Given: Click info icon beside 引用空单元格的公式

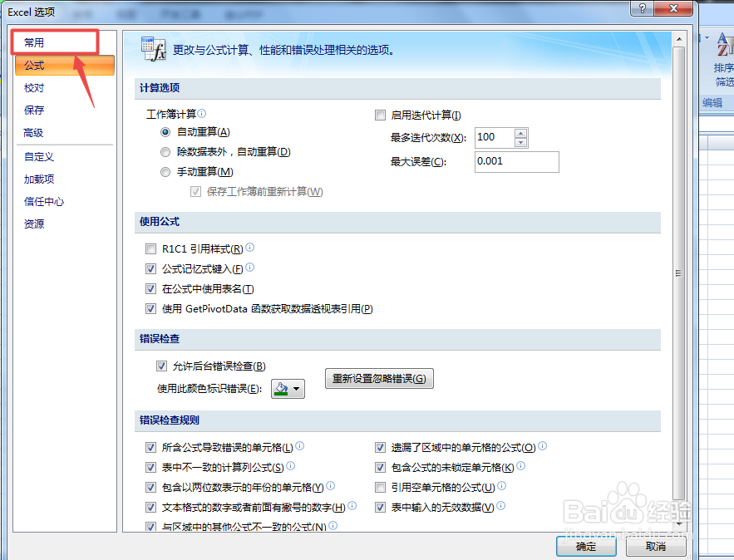Looking at the screenshot, I should click(502, 485).
